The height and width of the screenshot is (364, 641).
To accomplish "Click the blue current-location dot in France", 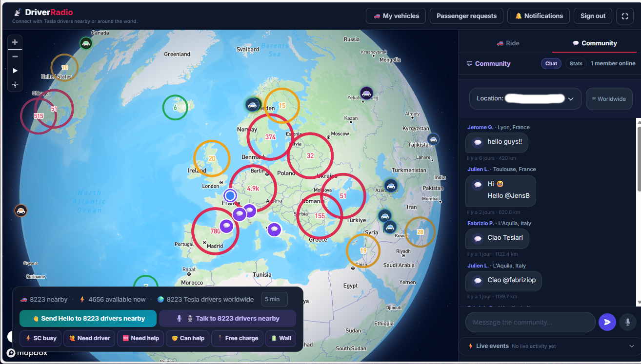I will [230, 196].
